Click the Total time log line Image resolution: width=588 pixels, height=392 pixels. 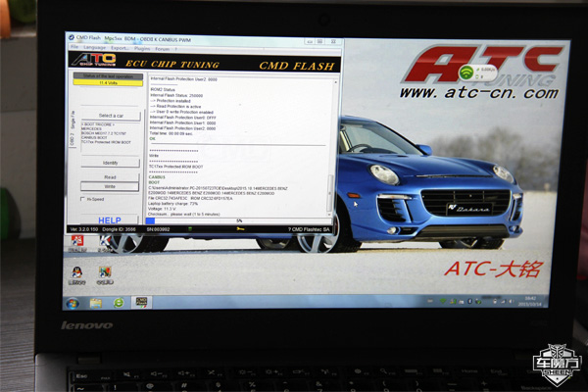[x=171, y=133]
